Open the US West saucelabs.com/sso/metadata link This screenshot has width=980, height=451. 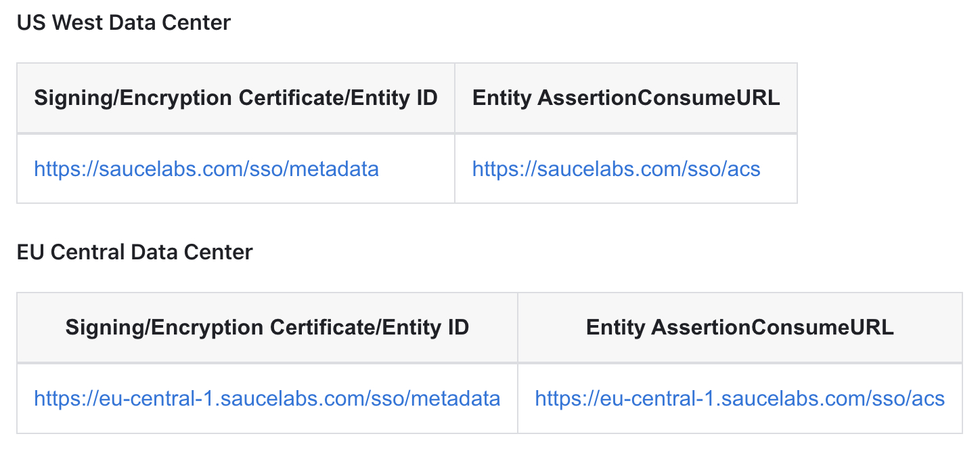click(206, 169)
